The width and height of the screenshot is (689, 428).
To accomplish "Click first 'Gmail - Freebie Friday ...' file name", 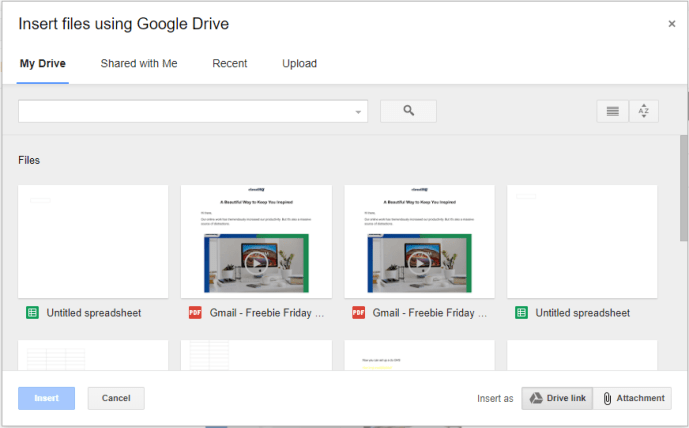I will coord(267,313).
